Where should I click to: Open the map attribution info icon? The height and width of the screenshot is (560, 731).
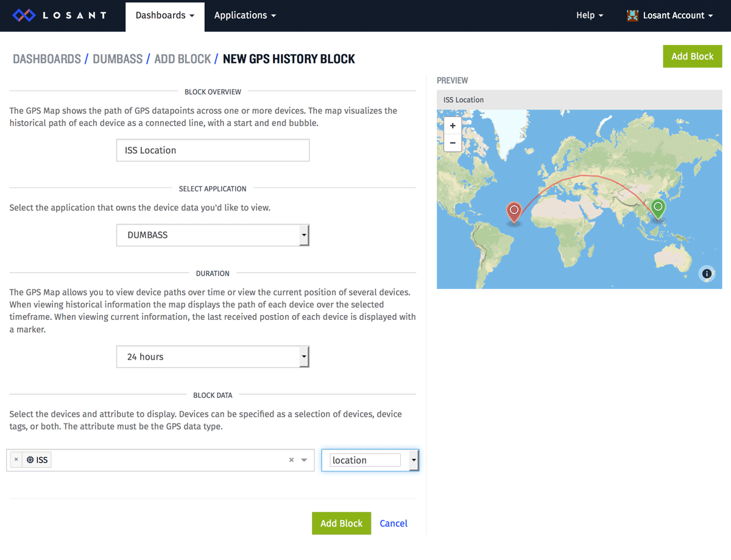coord(707,274)
